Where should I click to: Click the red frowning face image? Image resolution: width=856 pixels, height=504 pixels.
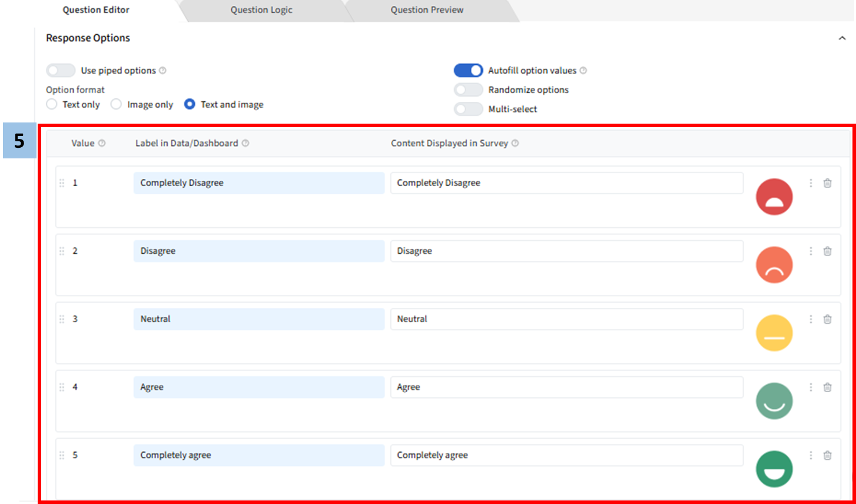point(774,197)
